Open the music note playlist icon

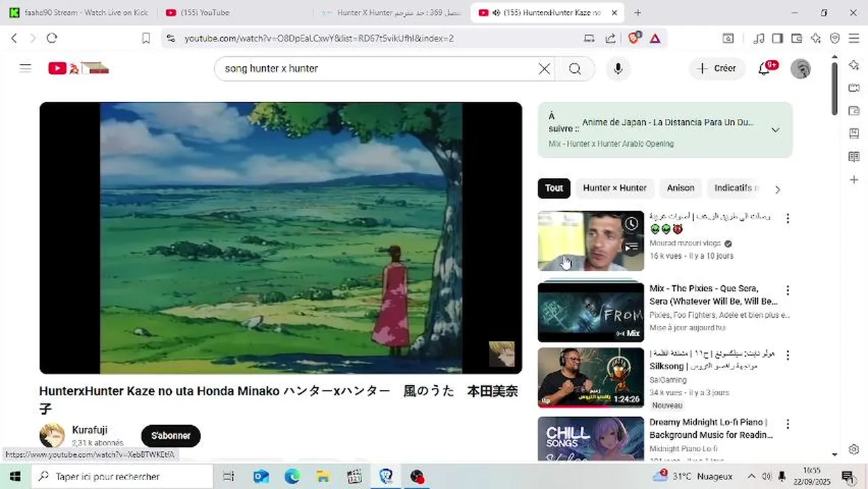coord(759,39)
